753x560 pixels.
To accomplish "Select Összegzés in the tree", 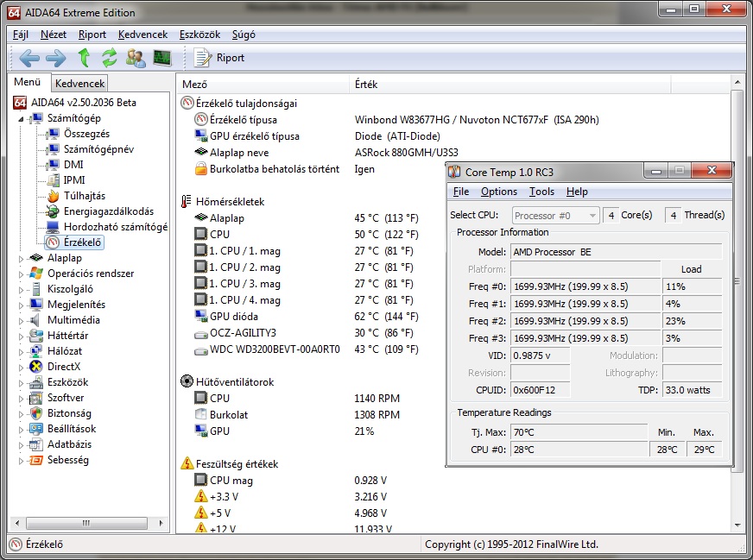I will (86, 134).
